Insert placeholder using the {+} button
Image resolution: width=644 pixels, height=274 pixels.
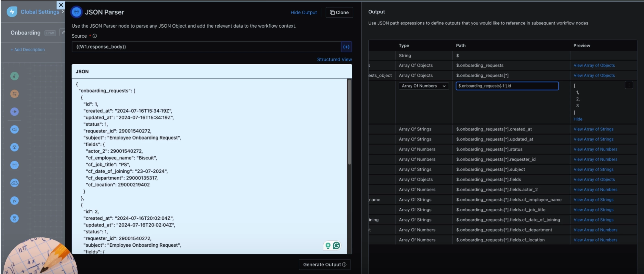(346, 47)
